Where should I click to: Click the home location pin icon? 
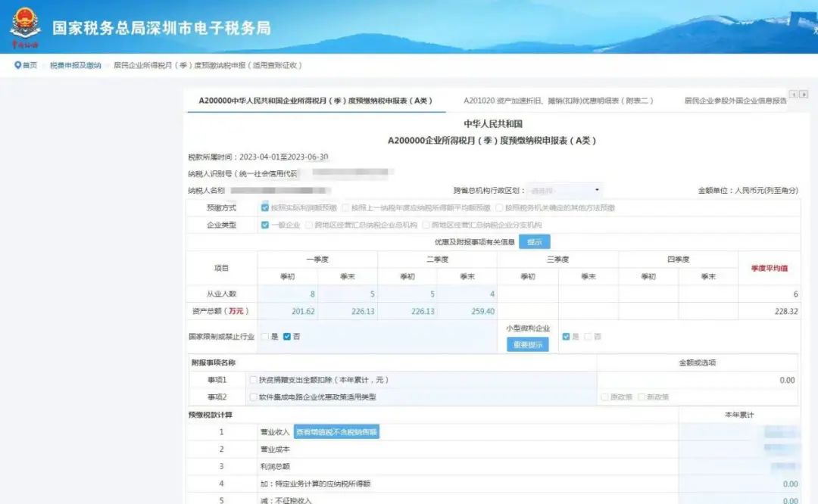[17, 65]
